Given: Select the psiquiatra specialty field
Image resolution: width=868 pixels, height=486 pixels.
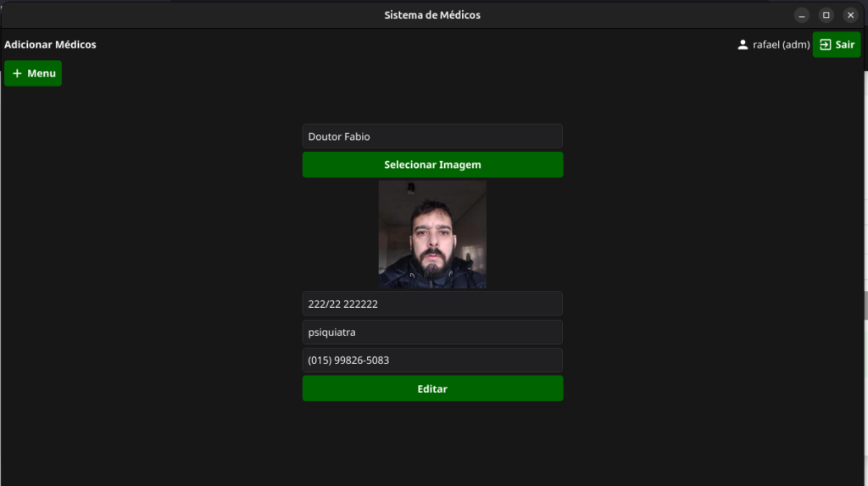Looking at the screenshot, I should 432,332.
